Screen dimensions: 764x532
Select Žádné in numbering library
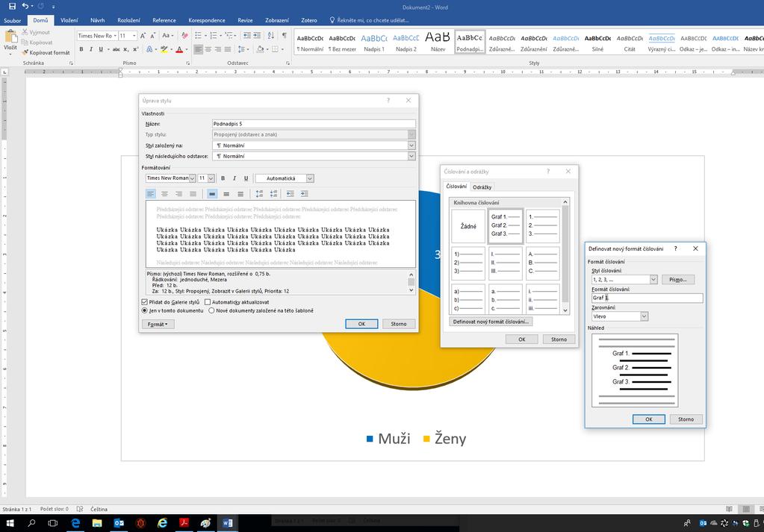point(468,226)
